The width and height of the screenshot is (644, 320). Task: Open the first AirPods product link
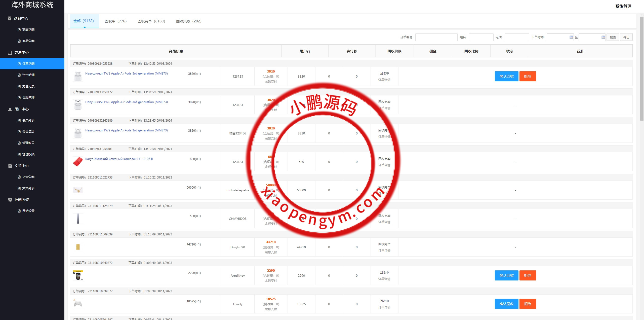coord(126,74)
